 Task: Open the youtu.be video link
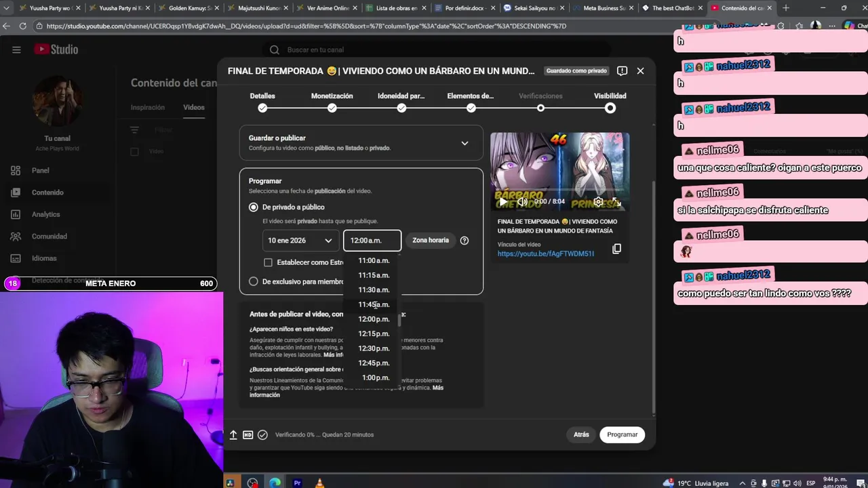pos(546,253)
